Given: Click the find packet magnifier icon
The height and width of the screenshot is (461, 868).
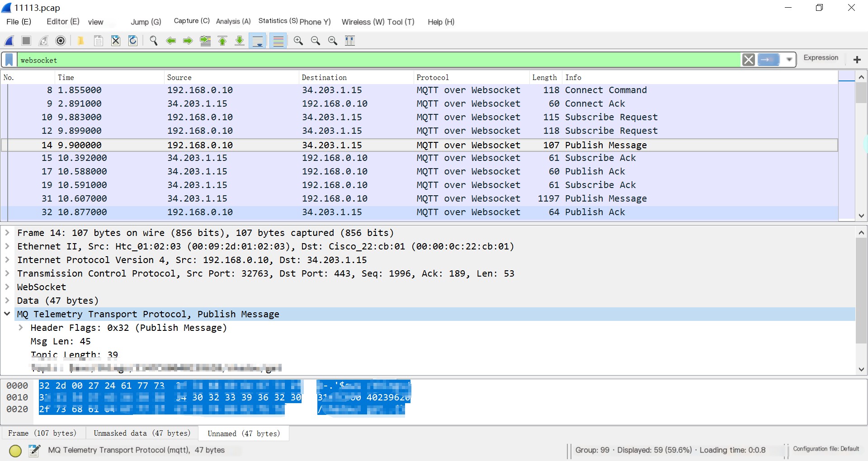Looking at the screenshot, I should (x=154, y=41).
